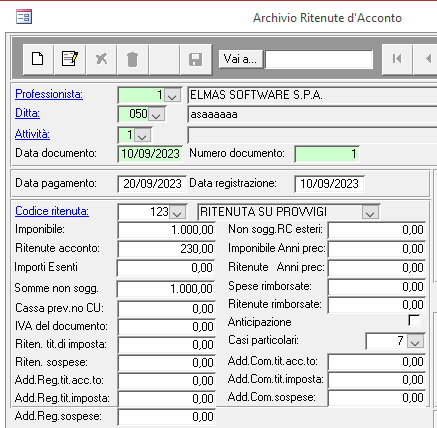Open the RITENUTA SU PROVVIGI description dropdown
The width and height of the screenshot is (437, 428).
coord(370,212)
